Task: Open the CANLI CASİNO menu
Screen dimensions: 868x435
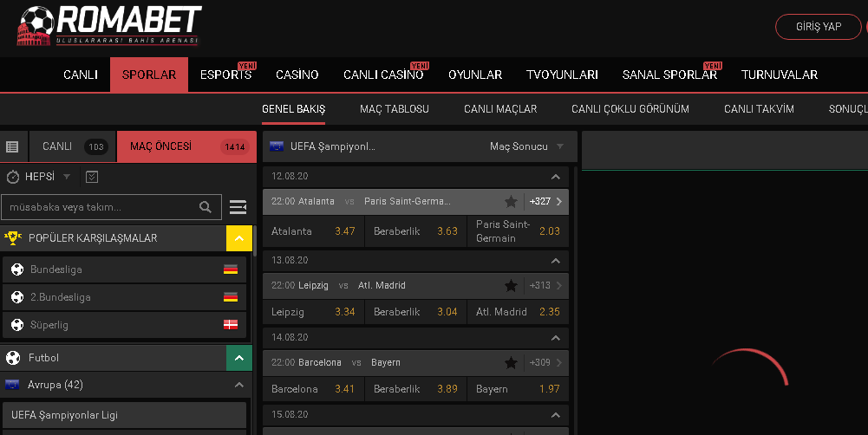Action: (383, 75)
